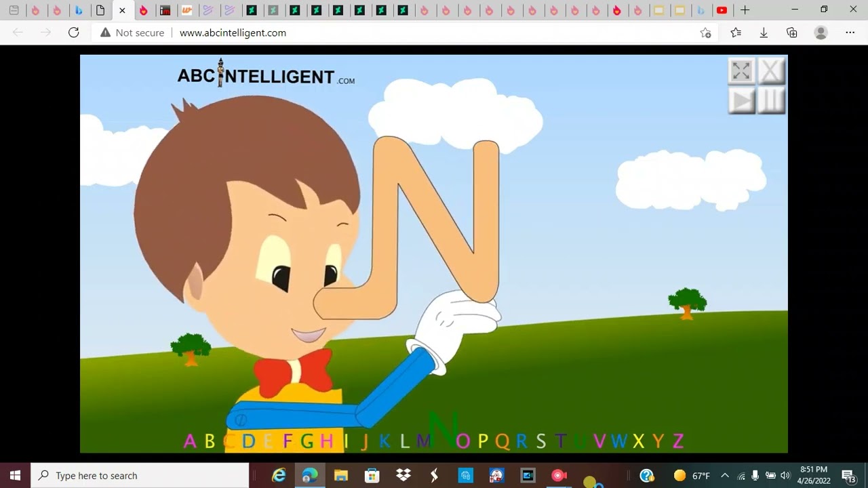Open the notification center

(x=848, y=475)
